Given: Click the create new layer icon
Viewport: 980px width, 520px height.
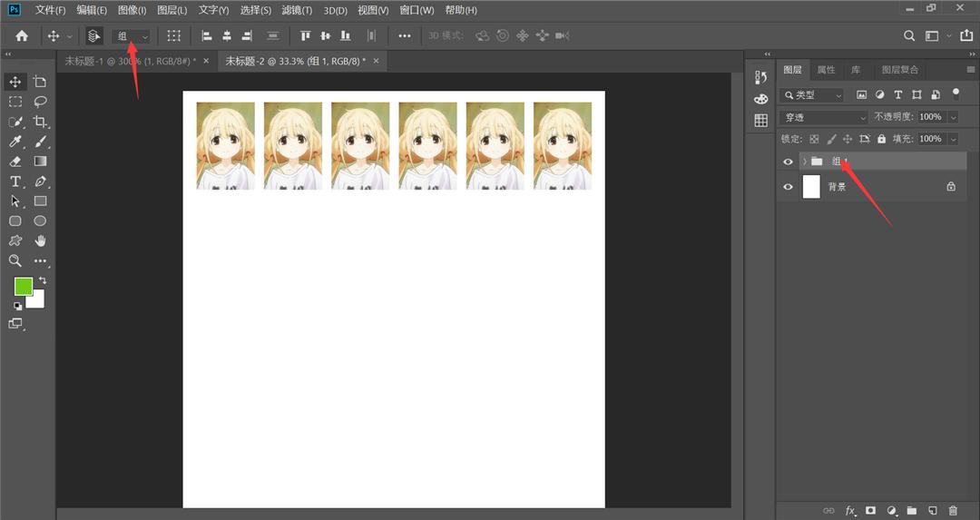Looking at the screenshot, I should [x=932, y=511].
